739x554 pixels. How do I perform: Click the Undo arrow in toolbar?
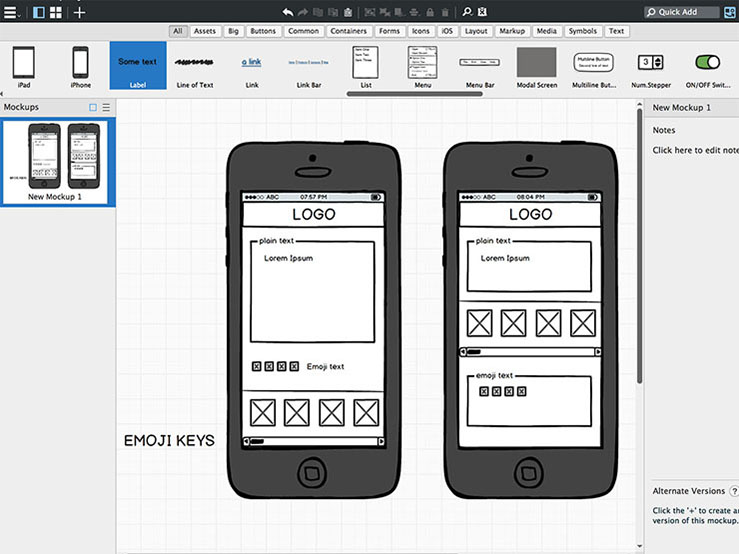coord(288,12)
